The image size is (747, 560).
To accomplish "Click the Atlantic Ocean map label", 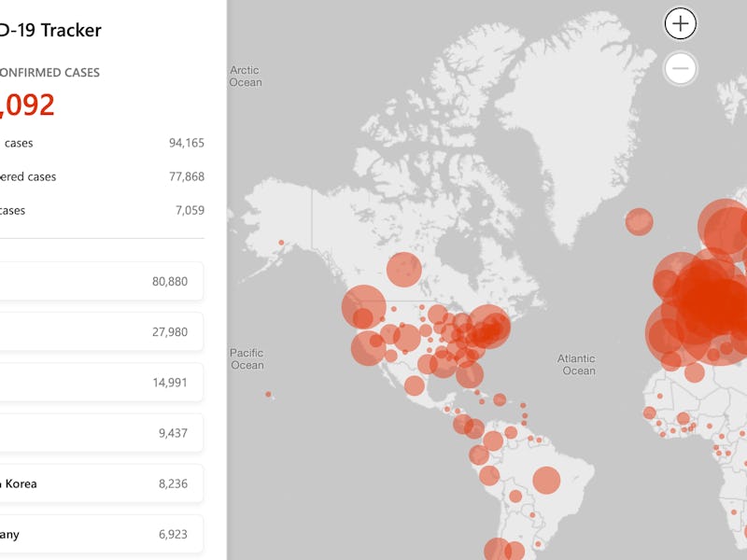I will tap(576, 365).
